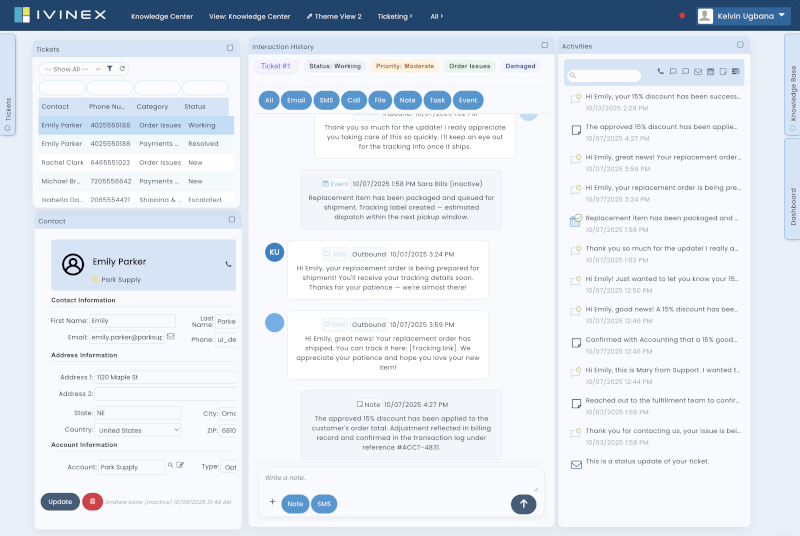Open the Kelvin Ugbana user menu

741,15
